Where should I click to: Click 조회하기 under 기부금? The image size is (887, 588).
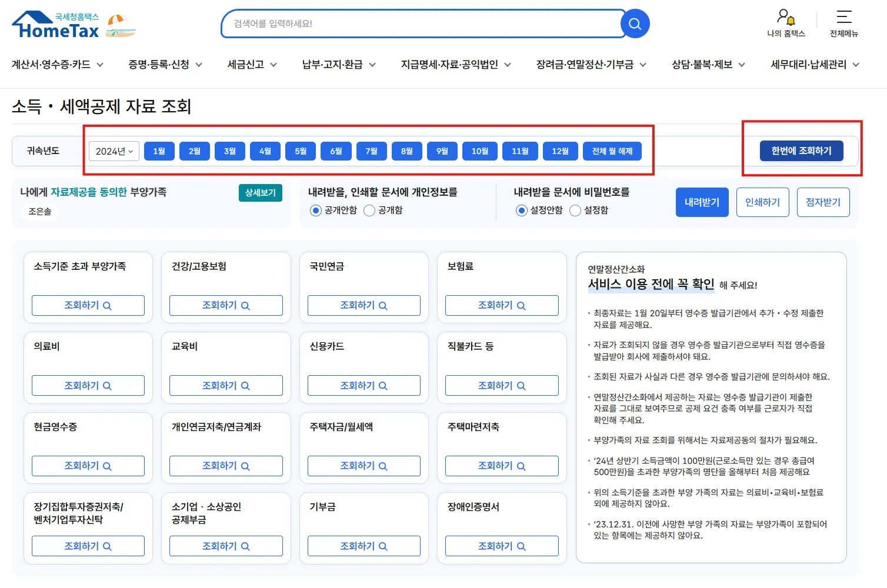(364, 546)
